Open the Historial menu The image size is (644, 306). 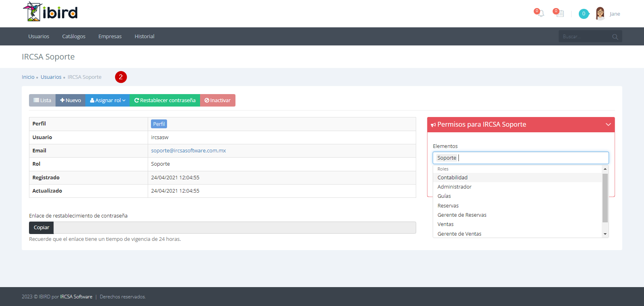tap(144, 36)
